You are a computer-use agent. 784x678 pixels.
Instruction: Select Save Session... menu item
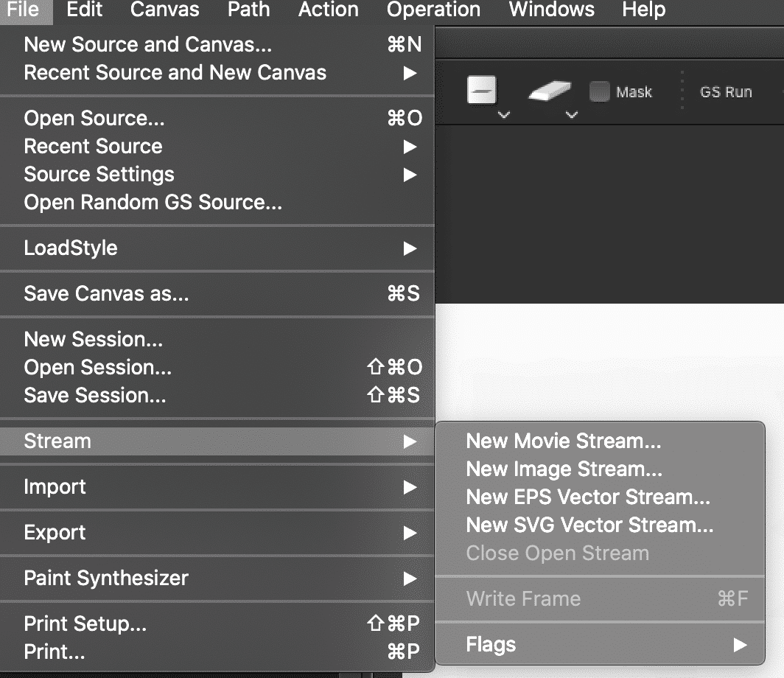tap(217, 396)
